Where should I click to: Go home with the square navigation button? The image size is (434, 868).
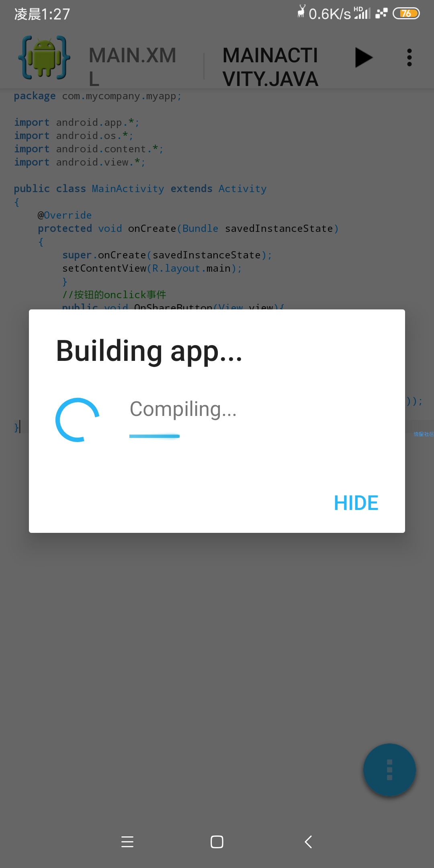tap(217, 841)
